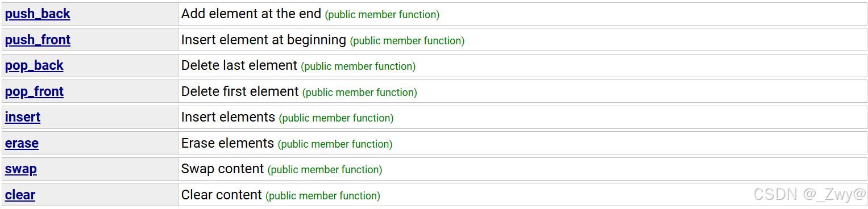Click the "Erase elements" description text
Viewport: 868px width, 209px height.
pyautogui.click(x=227, y=143)
